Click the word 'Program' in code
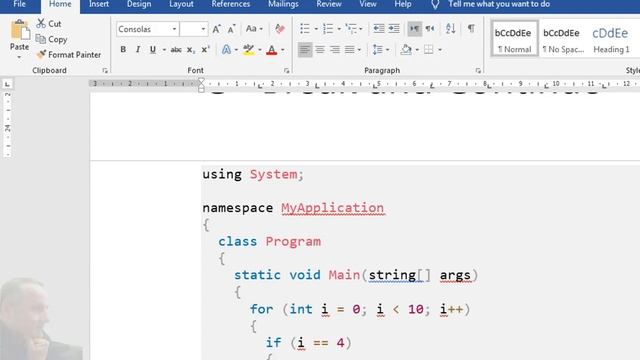Image resolution: width=640 pixels, height=360 pixels. coord(293,242)
